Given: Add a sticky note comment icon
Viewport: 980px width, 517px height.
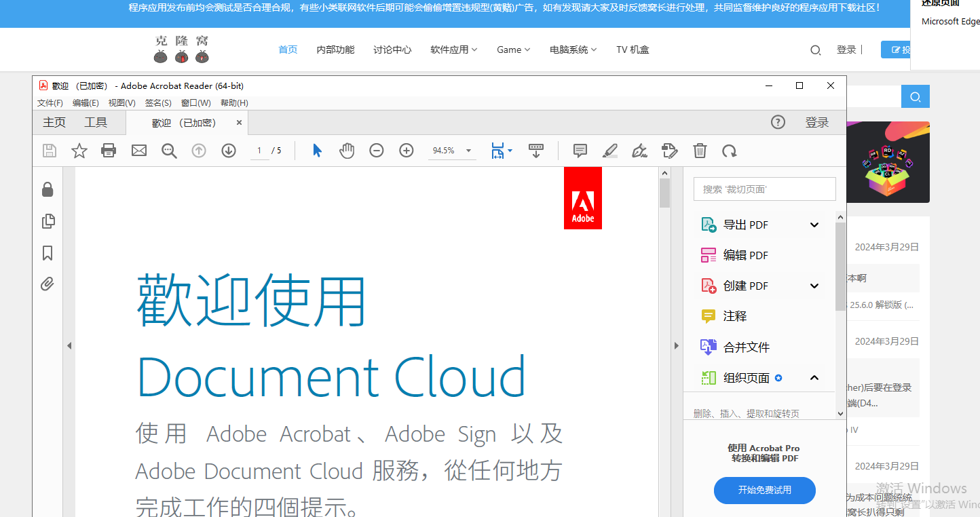Looking at the screenshot, I should [x=580, y=151].
